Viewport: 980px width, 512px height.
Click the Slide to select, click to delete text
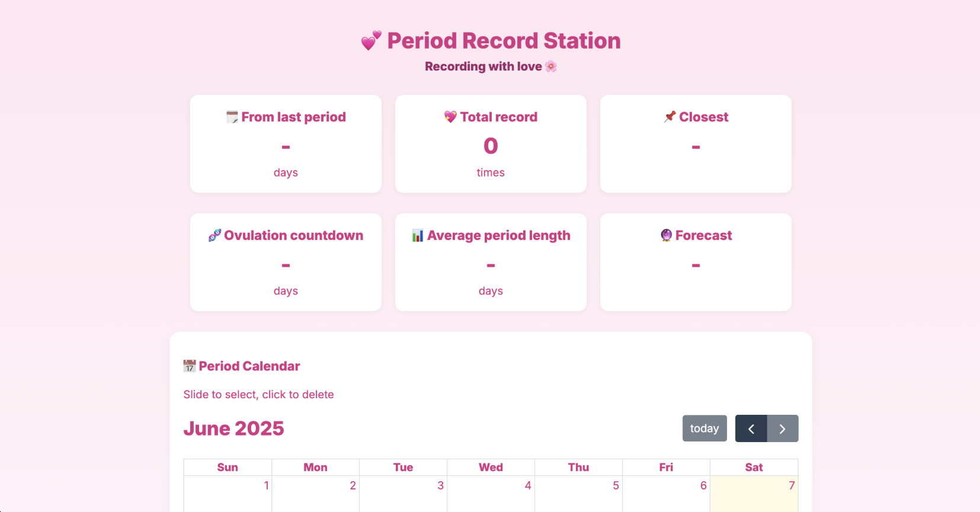click(259, 394)
